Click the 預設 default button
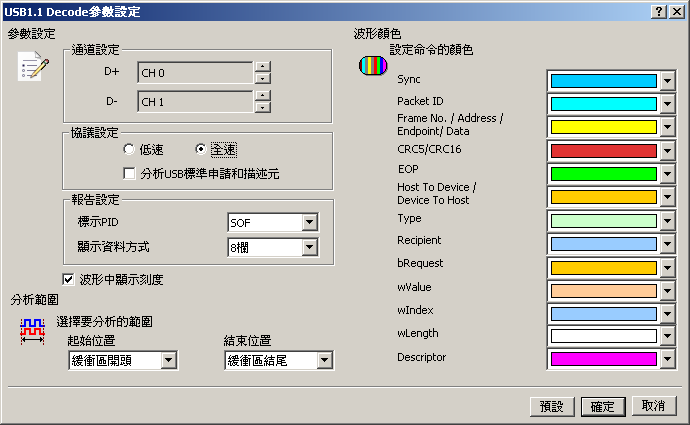Screen dimensions: 690x425 point(552,406)
